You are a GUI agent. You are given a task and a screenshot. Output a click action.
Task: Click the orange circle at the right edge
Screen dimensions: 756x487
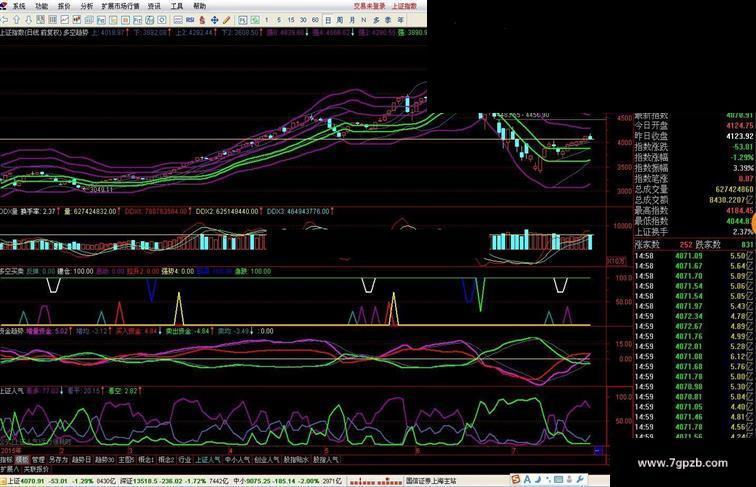click(x=752, y=223)
